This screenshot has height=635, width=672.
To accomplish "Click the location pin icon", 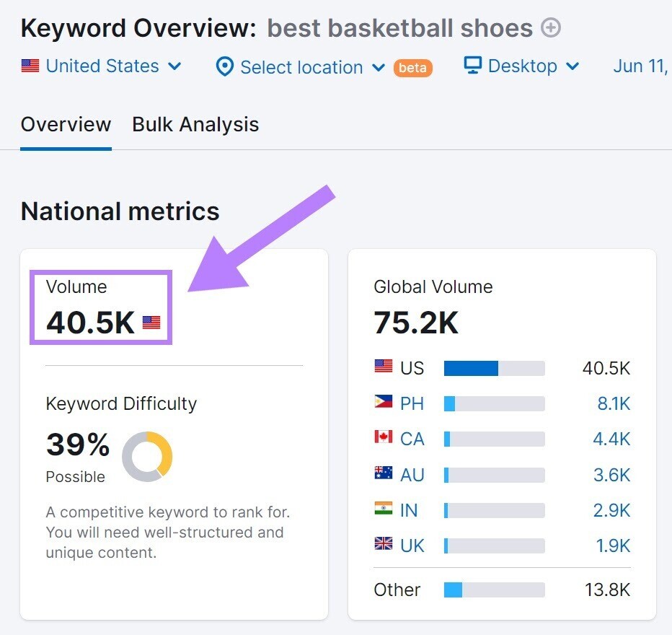I will pos(224,67).
